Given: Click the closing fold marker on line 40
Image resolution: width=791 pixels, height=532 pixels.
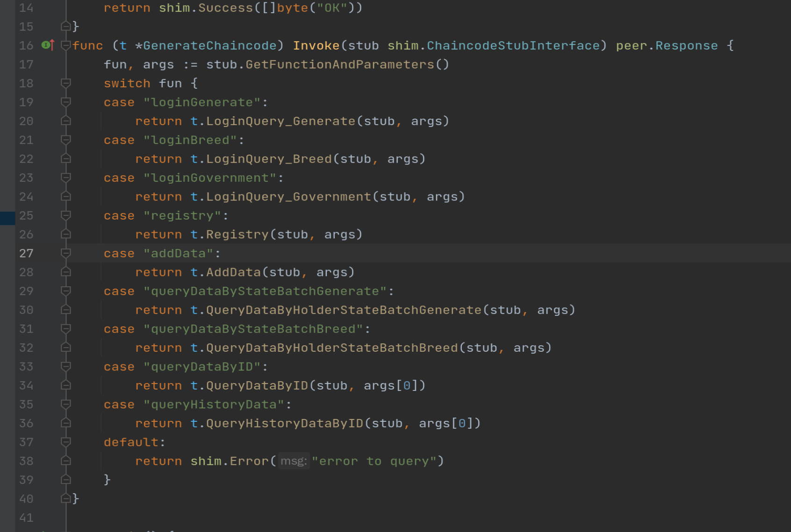Looking at the screenshot, I should click(x=66, y=499).
